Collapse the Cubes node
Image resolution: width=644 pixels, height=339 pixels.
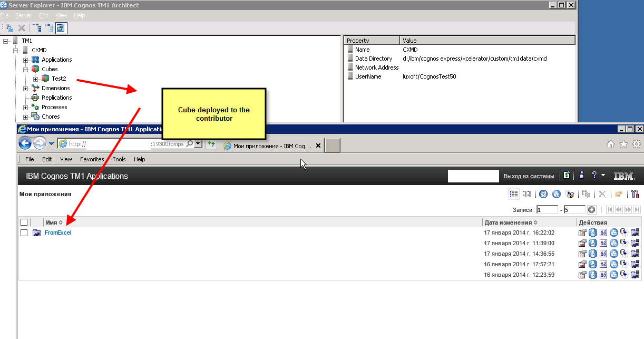point(25,69)
